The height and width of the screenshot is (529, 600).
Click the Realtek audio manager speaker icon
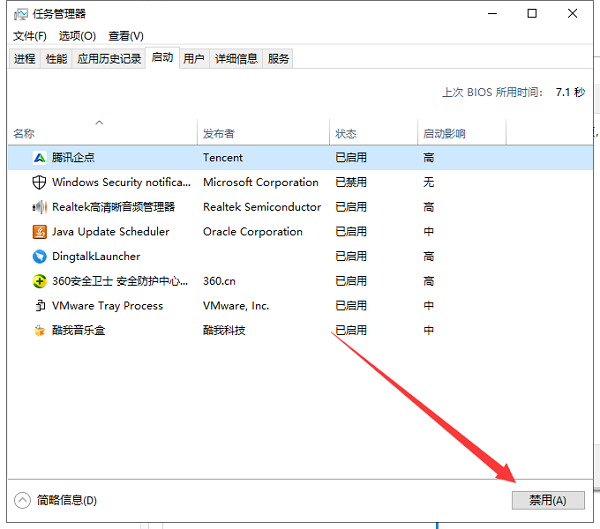coord(39,207)
